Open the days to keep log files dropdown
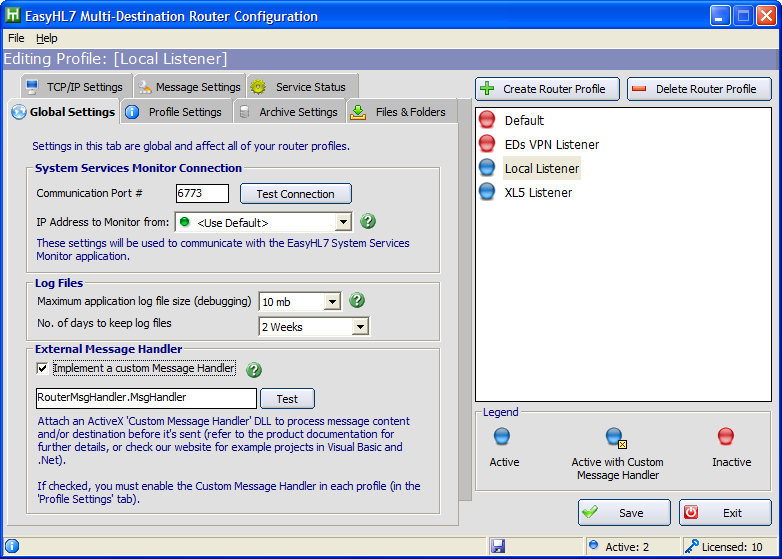Viewport: 782px width, 559px height. click(x=360, y=327)
